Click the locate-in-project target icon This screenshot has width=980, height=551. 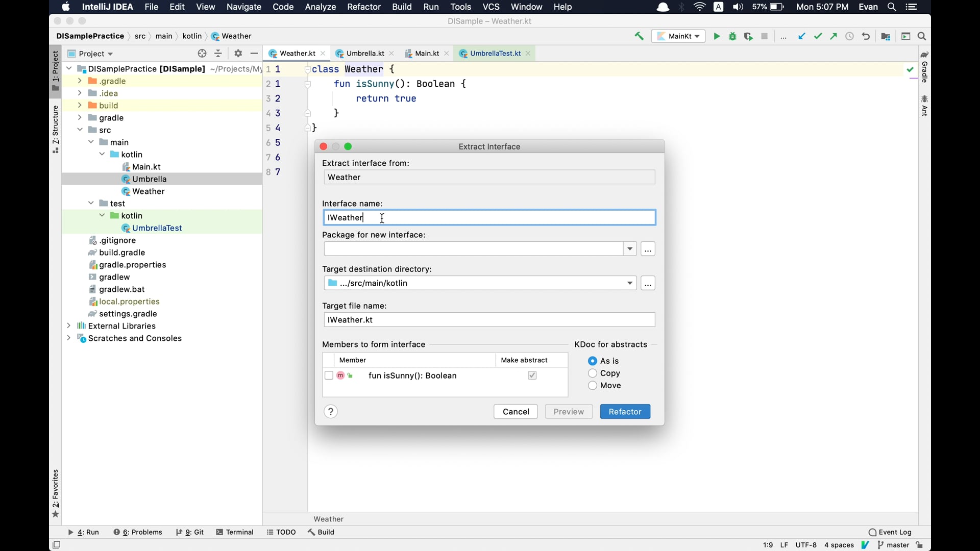[x=202, y=54]
